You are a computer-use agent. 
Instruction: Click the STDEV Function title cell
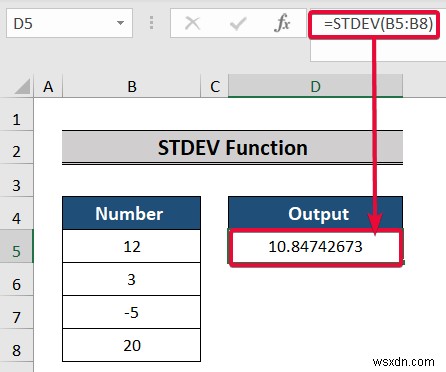(x=232, y=147)
